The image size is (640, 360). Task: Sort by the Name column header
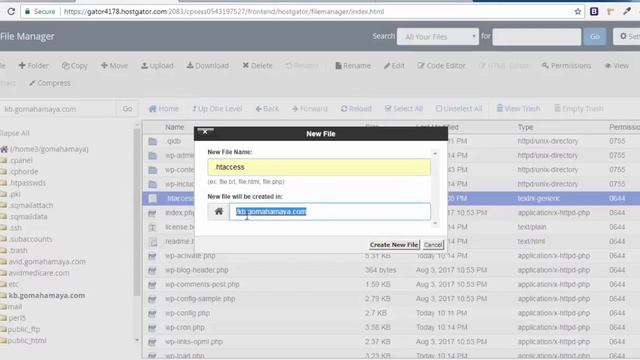click(175, 127)
